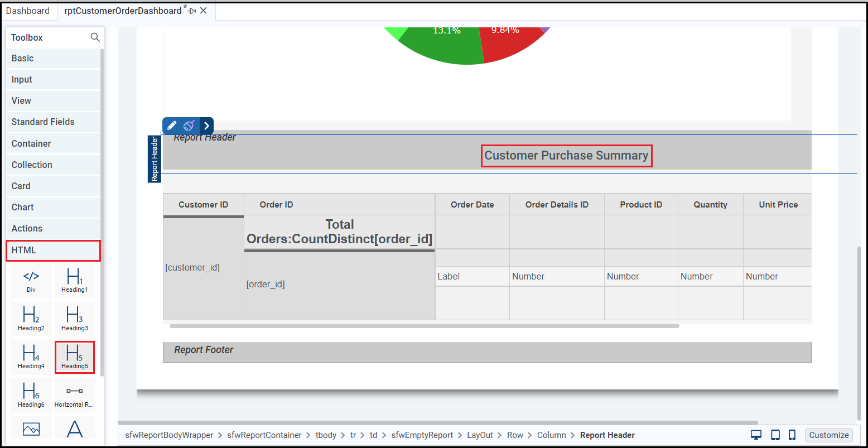Select the Heading5 control

pyautogui.click(x=74, y=357)
